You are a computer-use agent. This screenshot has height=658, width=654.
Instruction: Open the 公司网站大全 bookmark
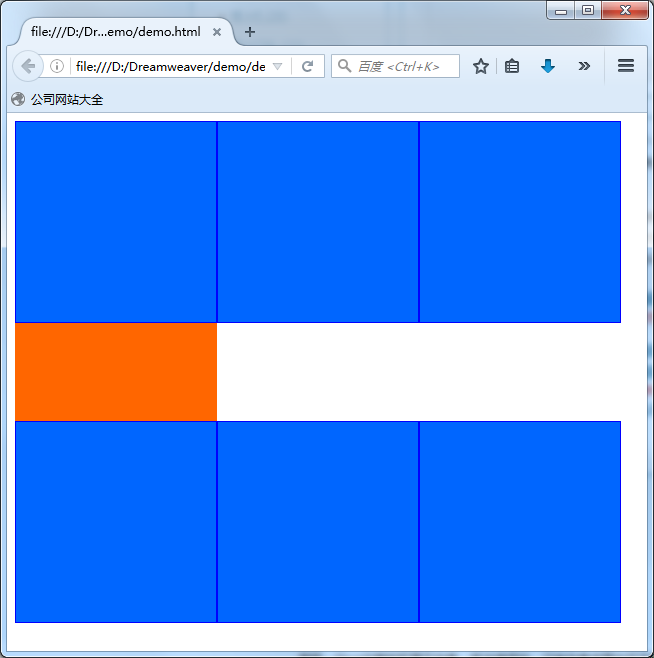coord(58,99)
